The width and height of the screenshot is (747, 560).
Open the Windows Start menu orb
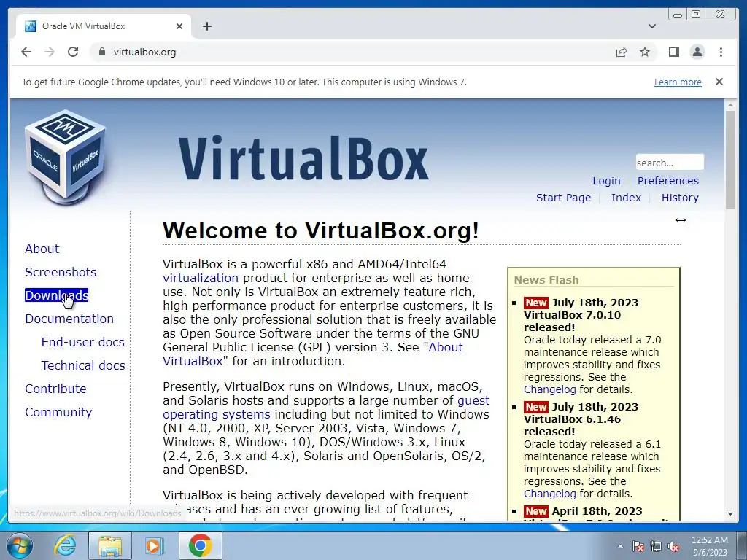coord(19,545)
